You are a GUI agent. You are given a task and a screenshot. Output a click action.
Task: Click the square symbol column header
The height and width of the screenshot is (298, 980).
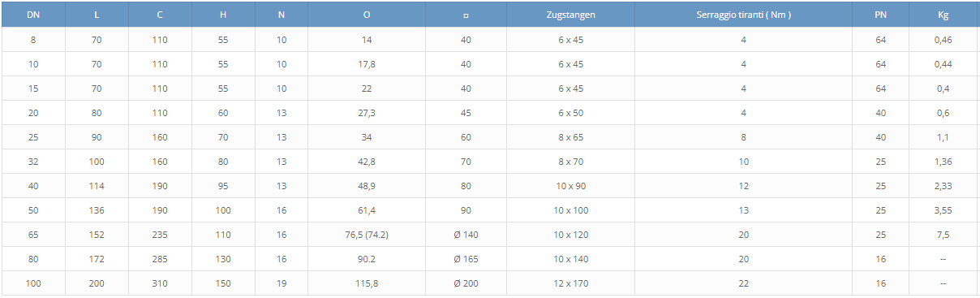466,15
